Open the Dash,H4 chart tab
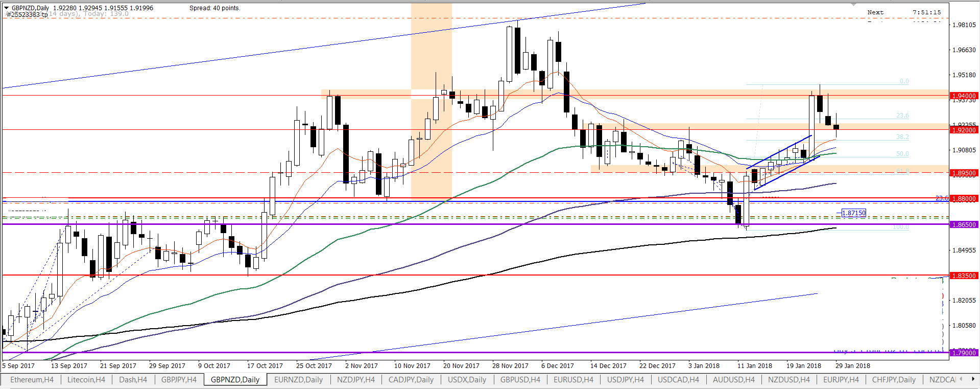Image resolution: width=980 pixels, height=389 pixels. 133,380
